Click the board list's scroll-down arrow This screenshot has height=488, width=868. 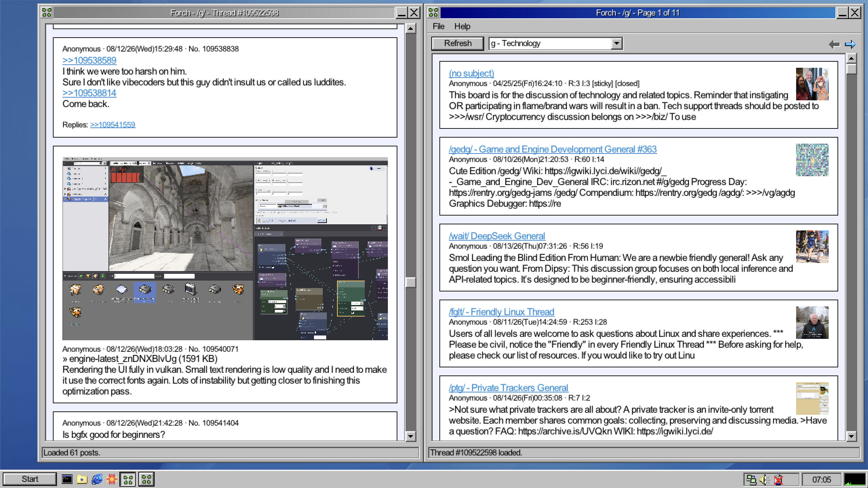[x=851, y=436]
